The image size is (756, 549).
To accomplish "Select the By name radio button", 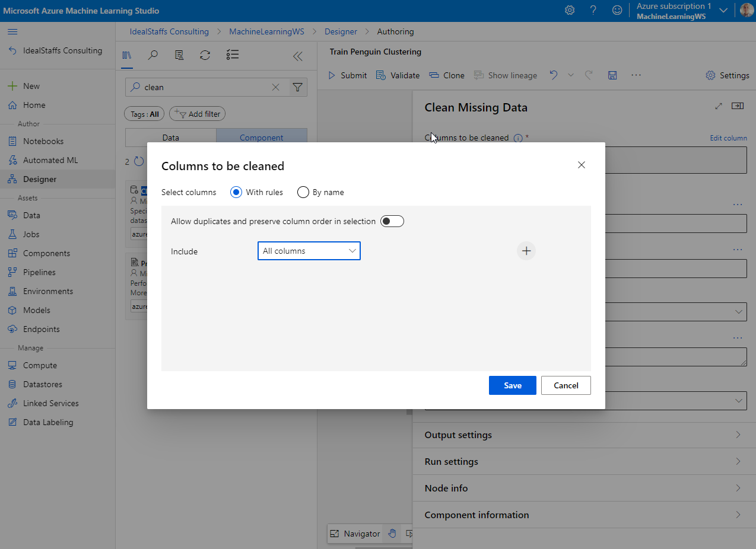I will pyautogui.click(x=303, y=192).
